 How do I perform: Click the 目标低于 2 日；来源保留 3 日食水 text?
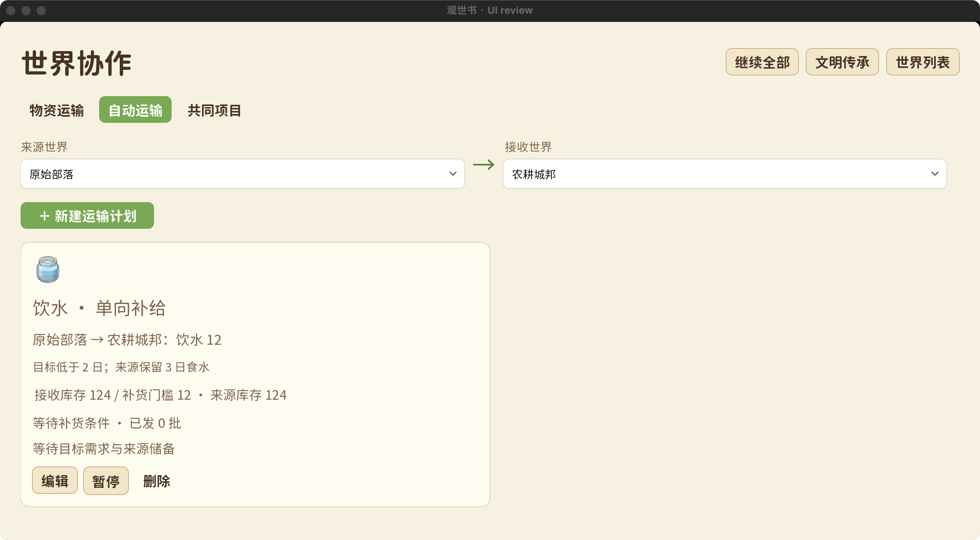pos(121,367)
